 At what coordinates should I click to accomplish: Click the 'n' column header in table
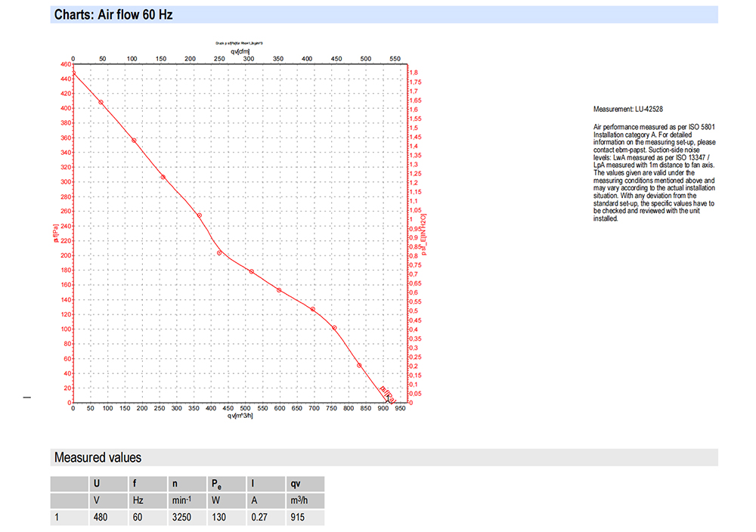coord(187,484)
